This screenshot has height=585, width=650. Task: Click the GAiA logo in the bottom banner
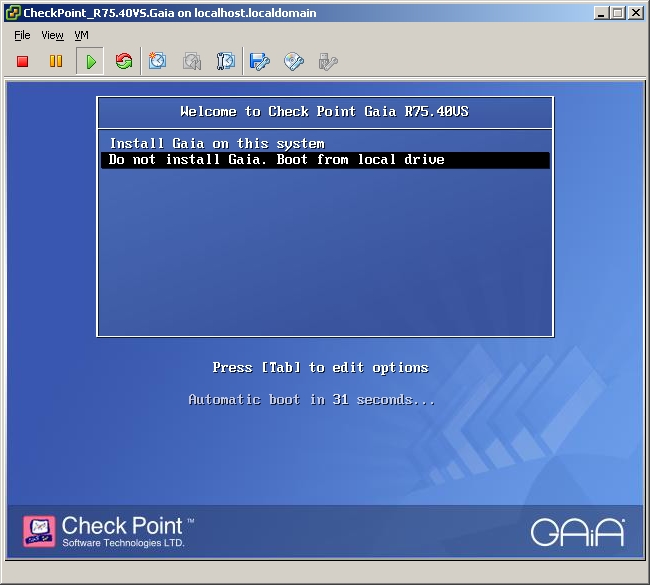[x=578, y=532]
